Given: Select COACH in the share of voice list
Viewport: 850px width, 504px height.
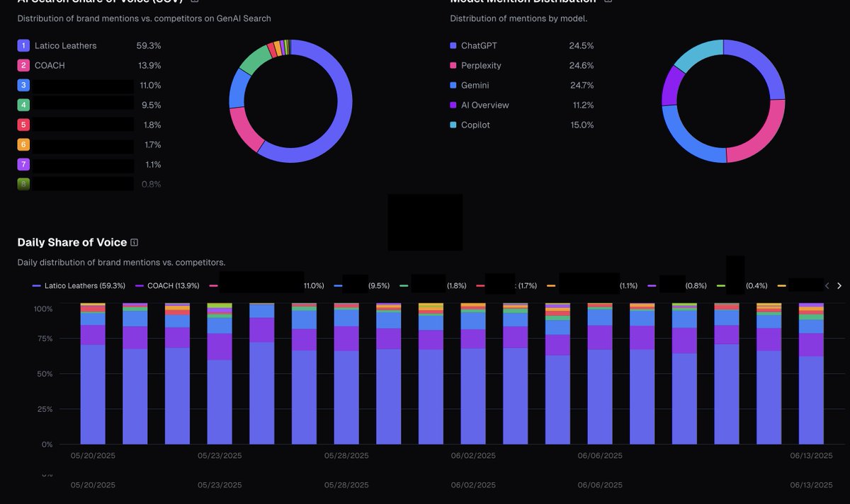Looking at the screenshot, I should [50, 65].
